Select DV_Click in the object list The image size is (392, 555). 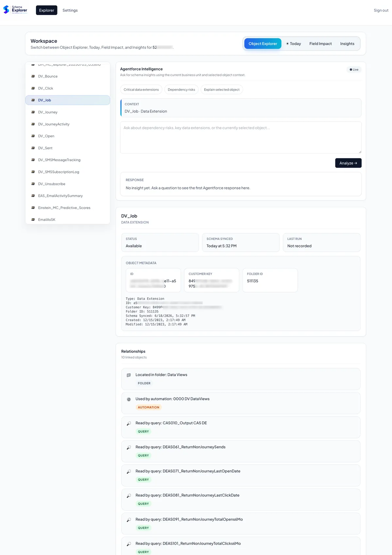coord(68,88)
